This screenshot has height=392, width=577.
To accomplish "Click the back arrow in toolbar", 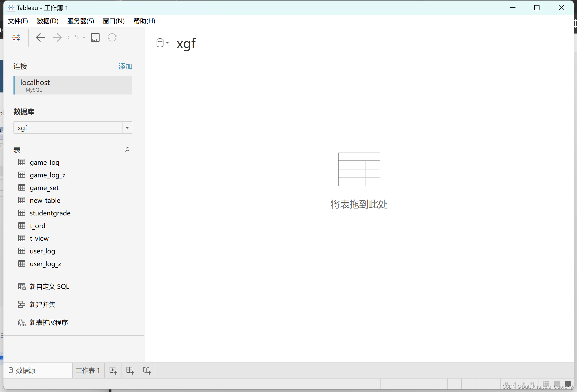I will pos(40,37).
